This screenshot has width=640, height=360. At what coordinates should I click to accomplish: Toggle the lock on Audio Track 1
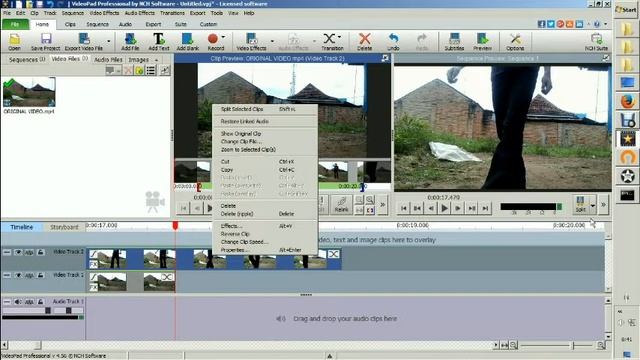[x=40, y=302]
